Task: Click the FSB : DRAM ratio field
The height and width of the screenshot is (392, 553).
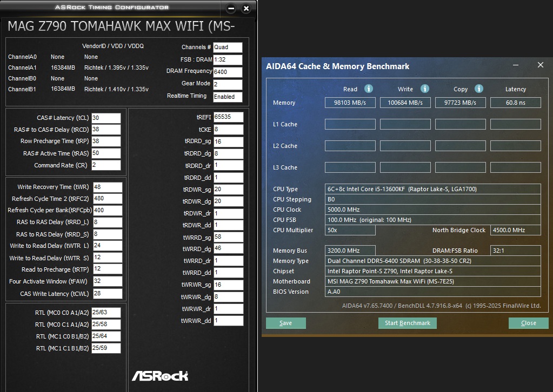Action: click(x=228, y=59)
